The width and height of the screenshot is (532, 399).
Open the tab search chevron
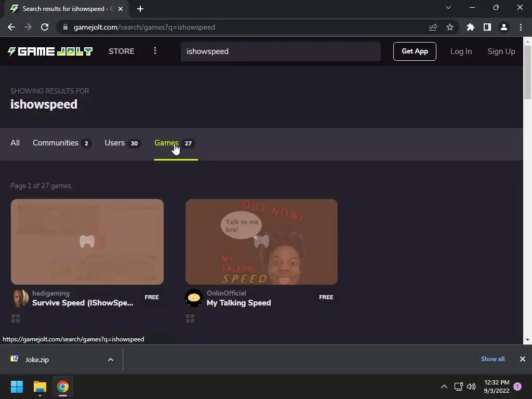[448, 7]
